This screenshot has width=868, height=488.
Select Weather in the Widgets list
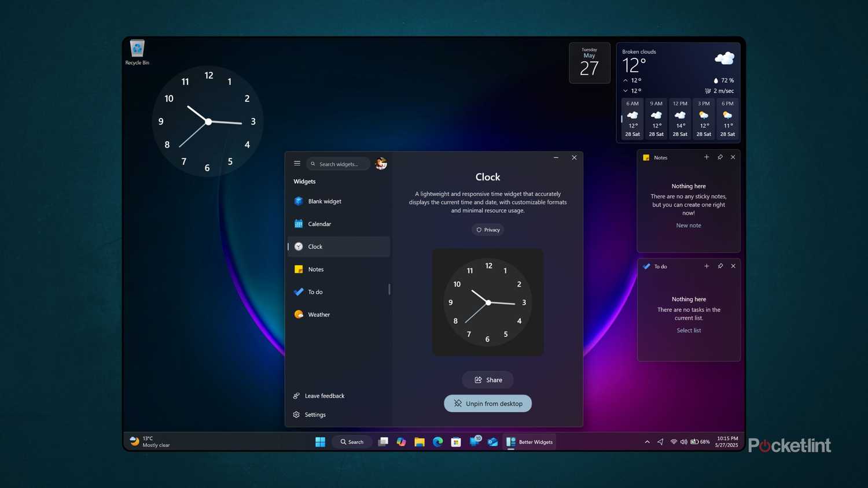(x=319, y=315)
